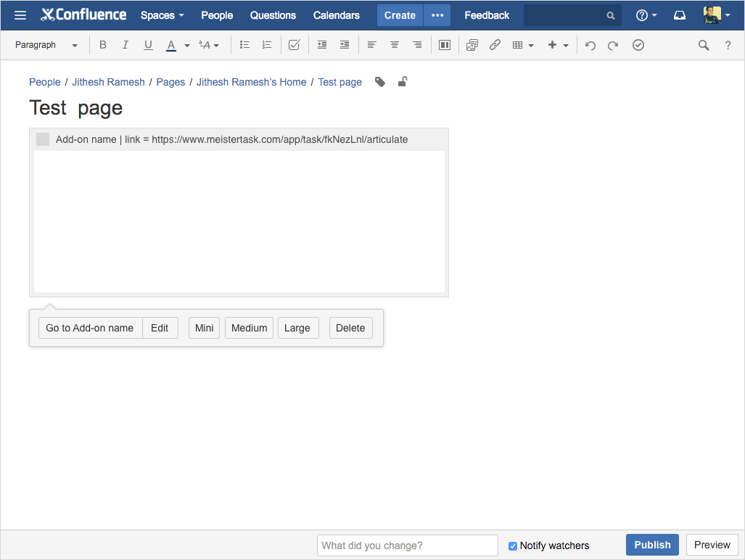Focus the 'What did you change?' field

407,545
